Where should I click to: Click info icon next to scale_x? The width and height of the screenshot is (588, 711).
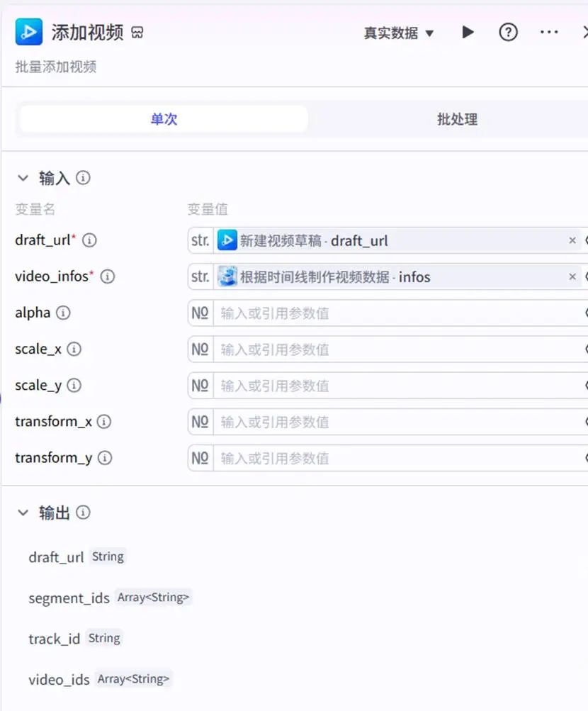74,349
